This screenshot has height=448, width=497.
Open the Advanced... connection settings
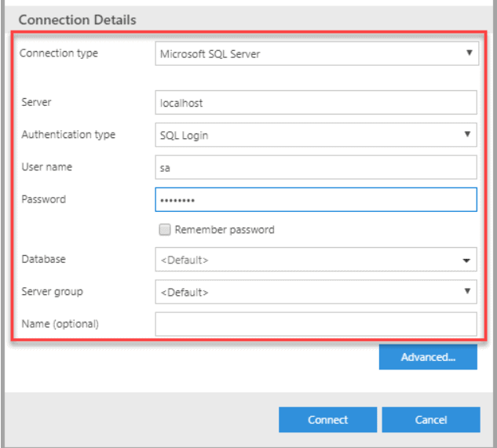pyautogui.click(x=428, y=357)
